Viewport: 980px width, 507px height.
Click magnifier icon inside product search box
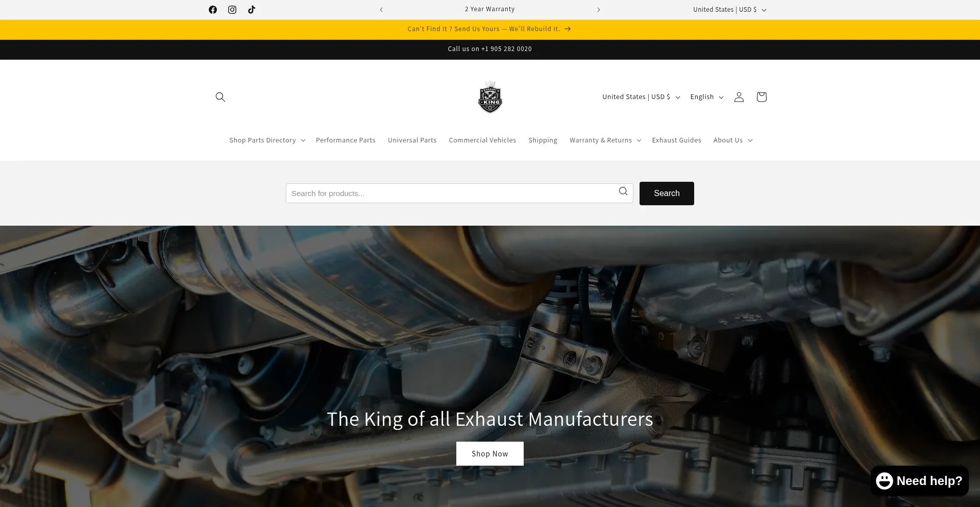click(623, 191)
